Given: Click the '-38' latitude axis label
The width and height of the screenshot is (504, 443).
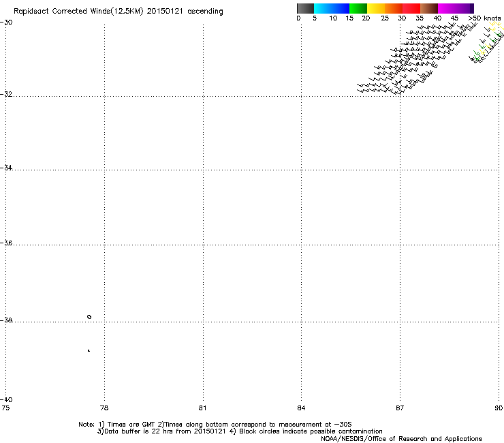Looking at the screenshot, I should (6, 320).
